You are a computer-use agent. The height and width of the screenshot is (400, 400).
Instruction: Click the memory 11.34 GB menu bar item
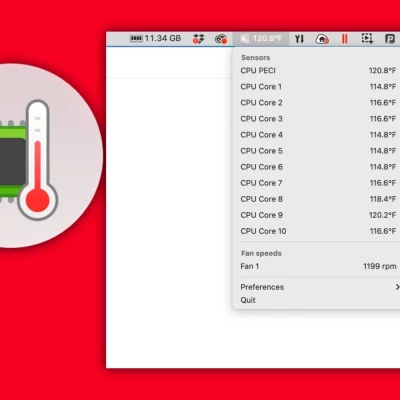point(155,39)
